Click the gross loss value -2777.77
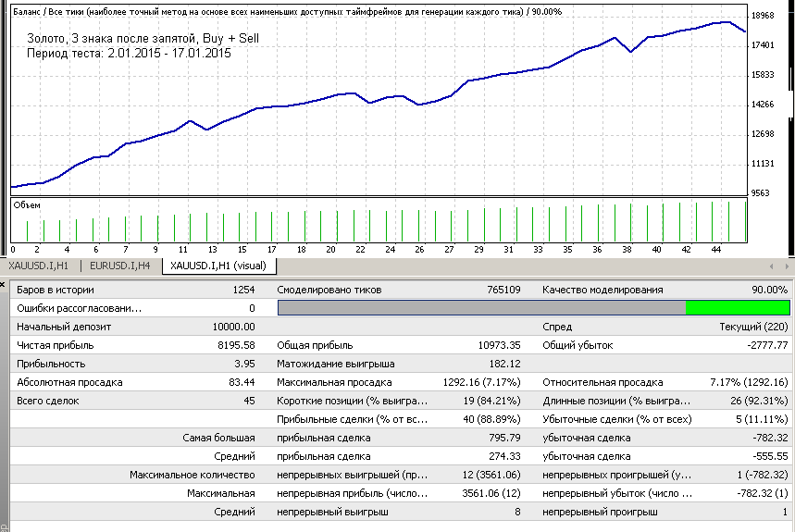Viewport: 795px width, 532px height. point(767,345)
